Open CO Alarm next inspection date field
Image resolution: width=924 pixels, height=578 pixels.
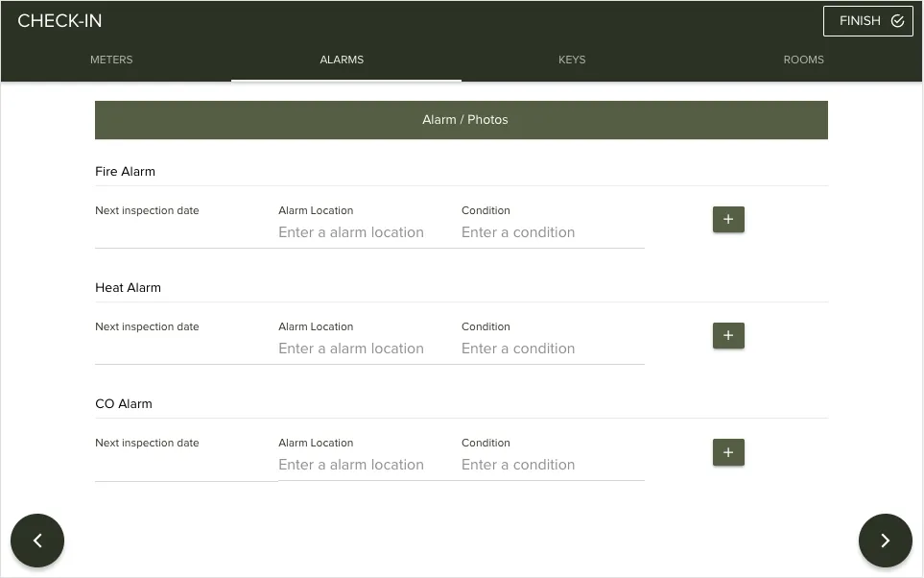(x=186, y=465)
